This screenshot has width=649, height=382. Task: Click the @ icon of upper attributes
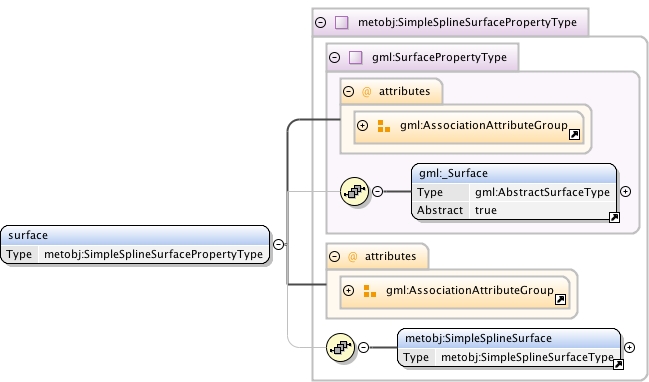366,91
